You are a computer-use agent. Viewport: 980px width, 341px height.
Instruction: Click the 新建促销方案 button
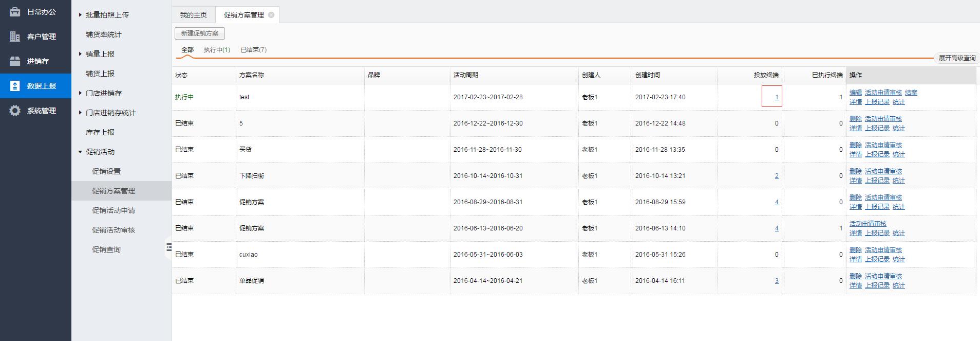[200, 33]
